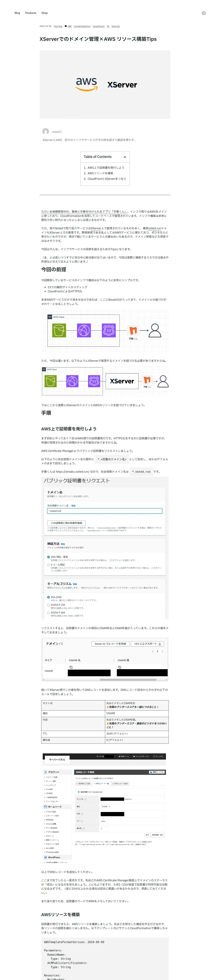Switch to DNSレコード一覧 tab
The width and height of the screenshot is (210, 980).
tap(101, 784)
